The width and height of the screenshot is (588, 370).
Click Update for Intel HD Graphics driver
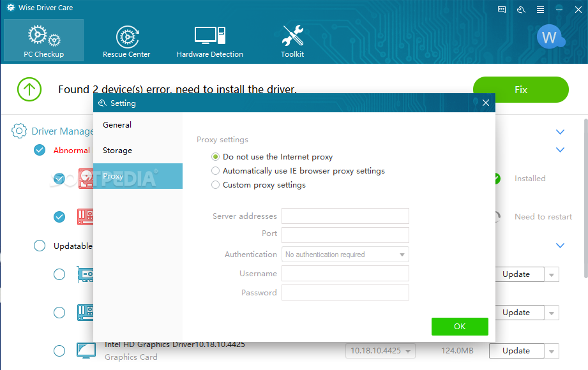(x=516, y=351)
